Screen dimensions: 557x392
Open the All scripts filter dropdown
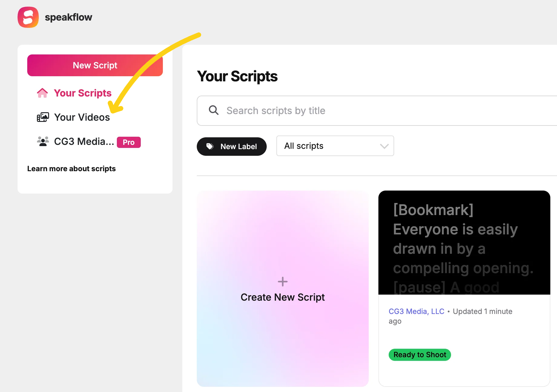point(335,146)
